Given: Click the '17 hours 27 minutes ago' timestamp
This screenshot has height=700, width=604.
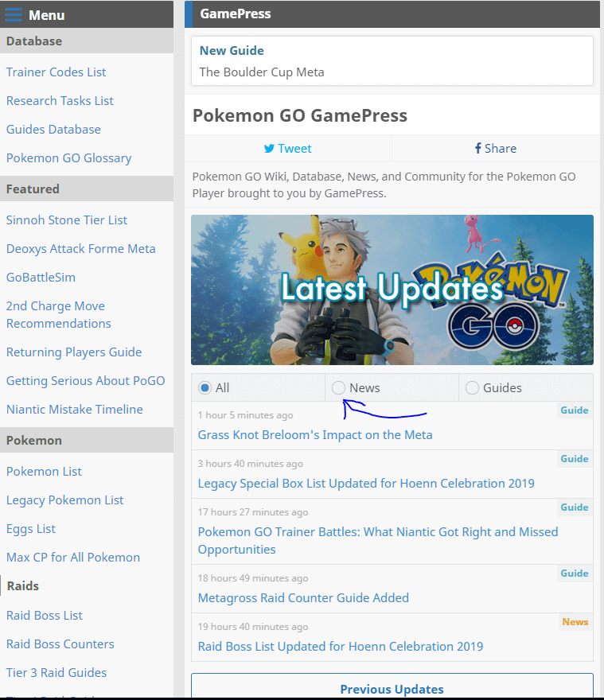Looking at the screenshot, I should point(253,512).
